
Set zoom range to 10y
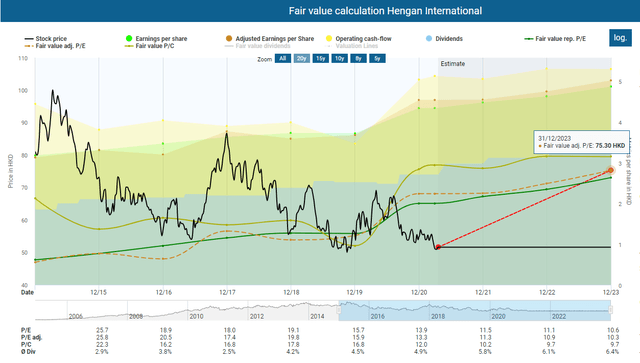340,58
